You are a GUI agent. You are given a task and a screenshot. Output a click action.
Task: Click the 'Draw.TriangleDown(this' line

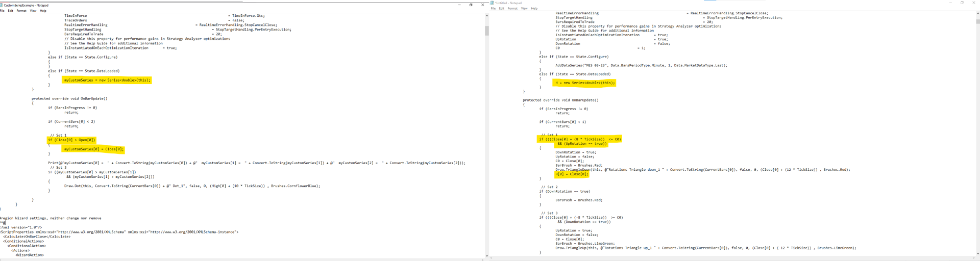point(703,170)
